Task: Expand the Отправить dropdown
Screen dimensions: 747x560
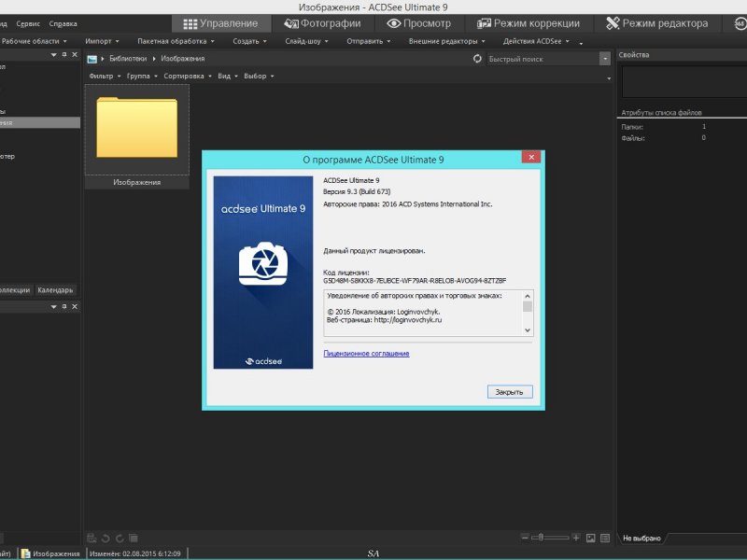Action: click(369, 41)
